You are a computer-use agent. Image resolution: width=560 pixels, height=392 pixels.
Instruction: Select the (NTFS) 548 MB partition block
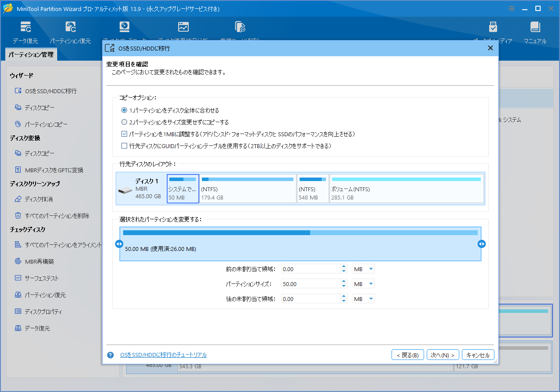pyautogui.click(x=313, y=189)
